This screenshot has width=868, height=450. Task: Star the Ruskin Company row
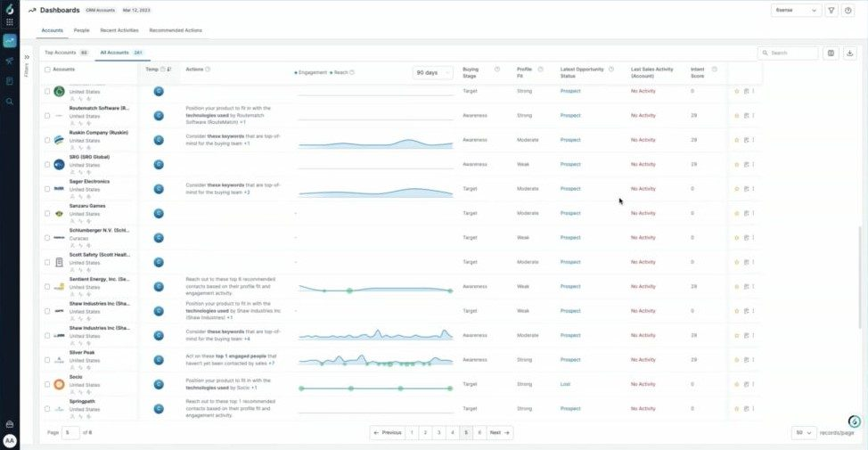(737, 140)
